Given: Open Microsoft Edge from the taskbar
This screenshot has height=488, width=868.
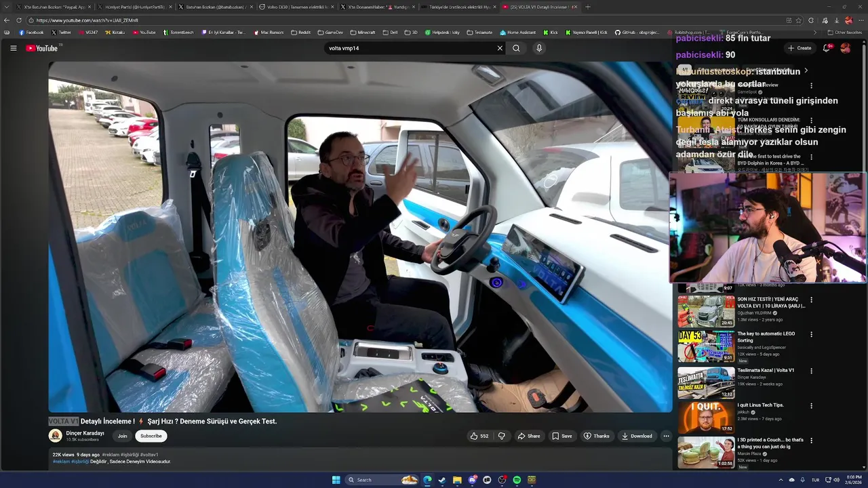Looking at the screenshot, I should pos(427,480).
